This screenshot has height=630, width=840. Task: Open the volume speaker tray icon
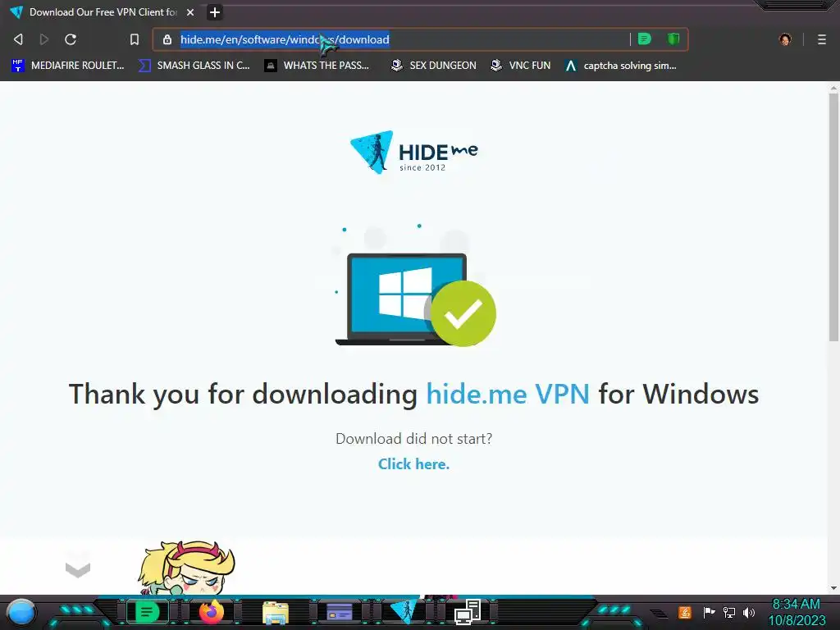tap(749, 612)
